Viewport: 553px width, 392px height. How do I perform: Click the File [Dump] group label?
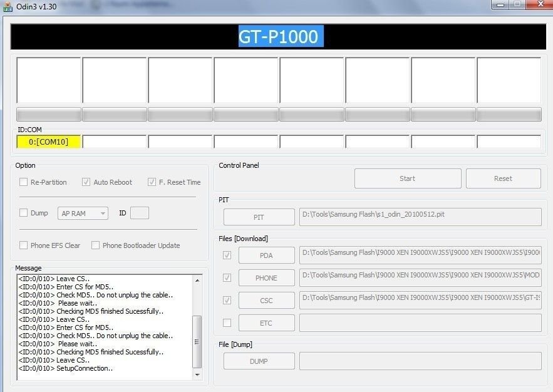235,344
